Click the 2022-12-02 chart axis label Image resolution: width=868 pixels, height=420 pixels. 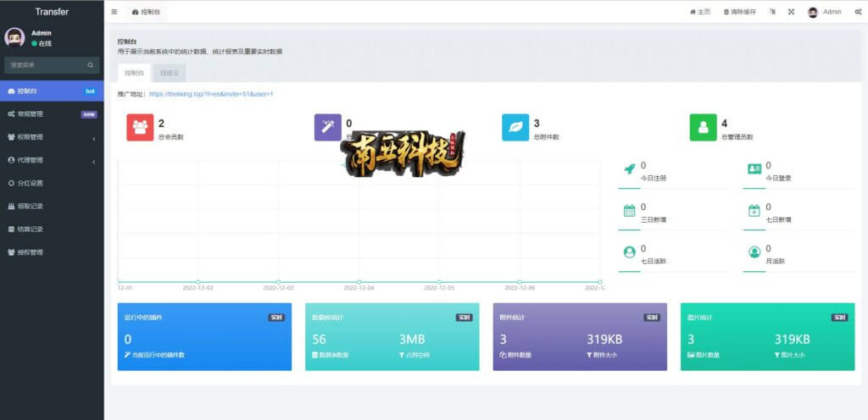(198, 288)
